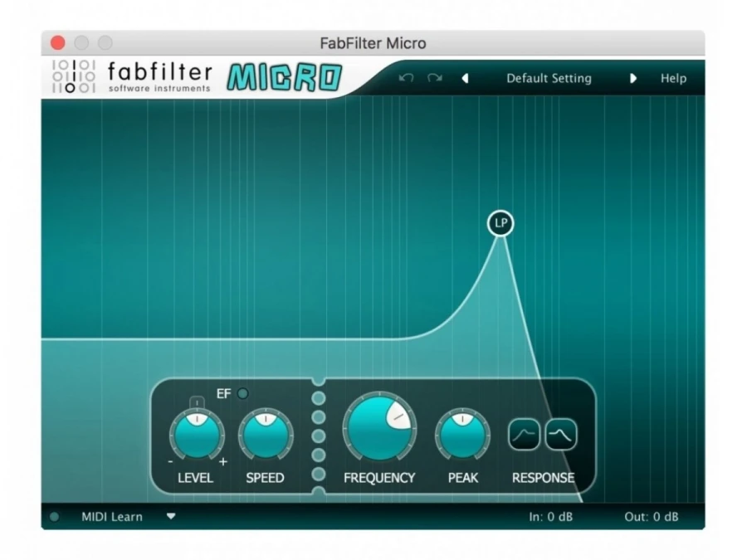Click the third modulation slot dot

319,436
